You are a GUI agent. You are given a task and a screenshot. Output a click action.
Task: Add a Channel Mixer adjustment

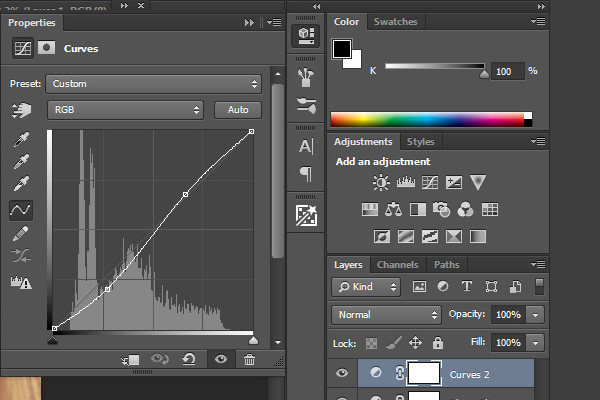[465, 210]
